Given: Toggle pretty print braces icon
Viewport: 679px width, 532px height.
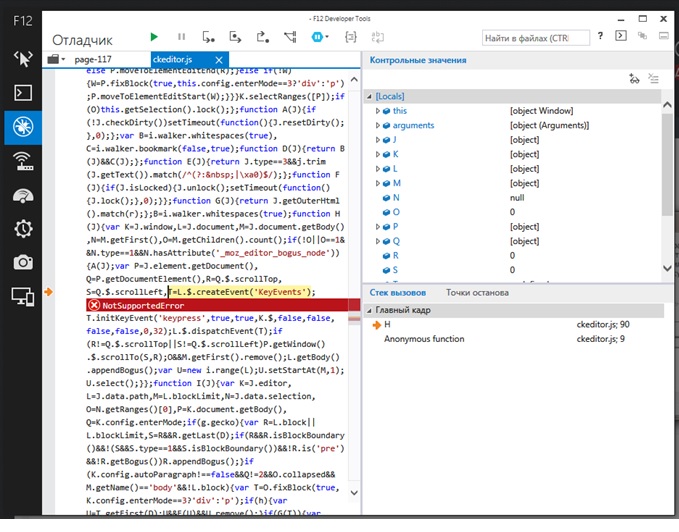Looking at the screenshot, I should pos(351,37).
